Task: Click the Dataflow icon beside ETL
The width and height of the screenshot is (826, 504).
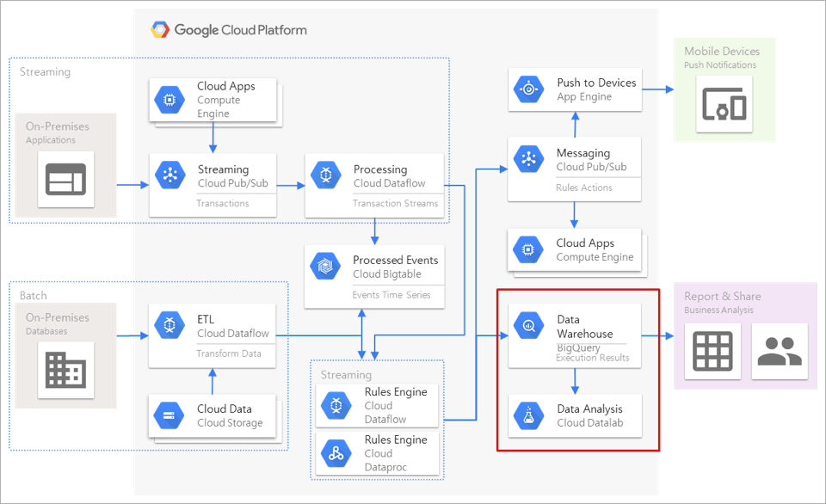Action: [170, 325]
